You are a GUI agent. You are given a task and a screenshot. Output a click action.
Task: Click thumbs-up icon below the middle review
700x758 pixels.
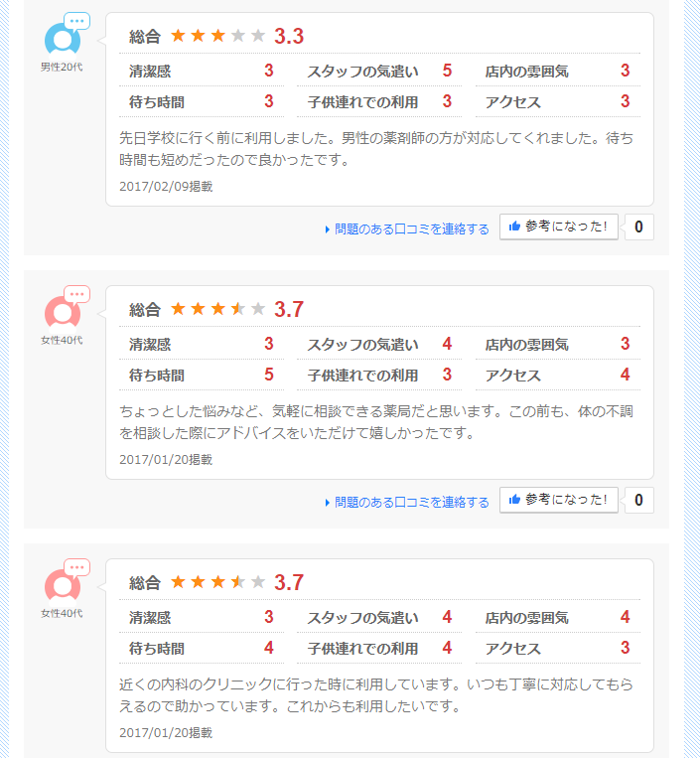514,500
